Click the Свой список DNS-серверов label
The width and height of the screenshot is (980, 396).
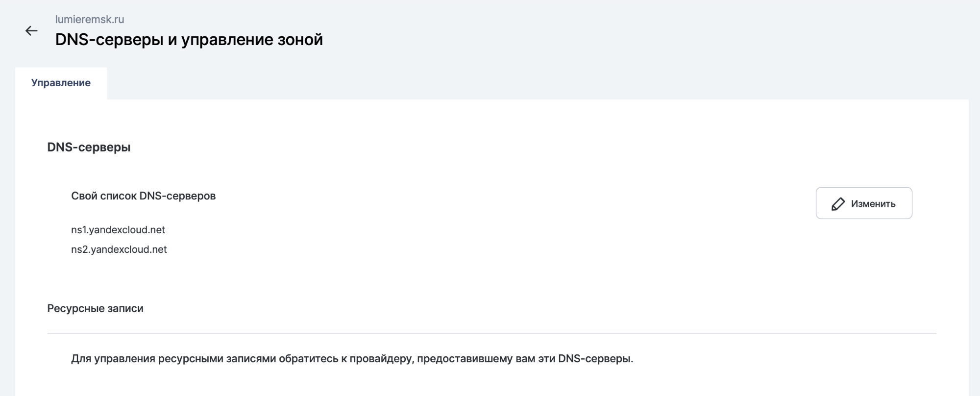click(x=143, y=196)
